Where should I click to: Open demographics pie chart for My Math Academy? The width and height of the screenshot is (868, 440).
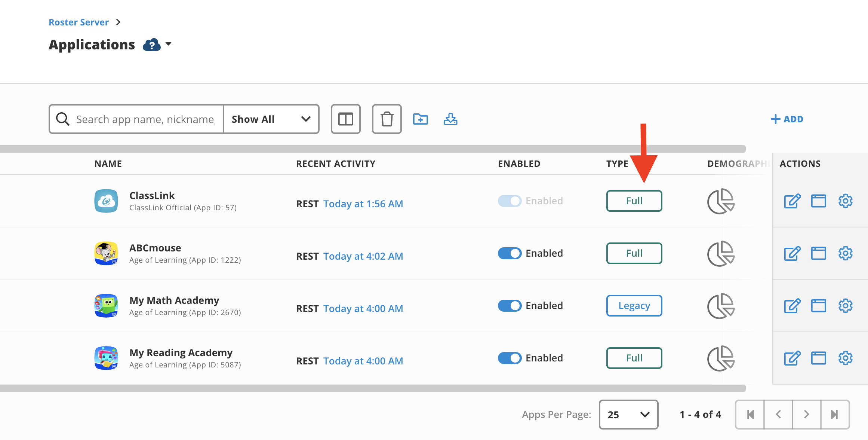pos(721,306)
